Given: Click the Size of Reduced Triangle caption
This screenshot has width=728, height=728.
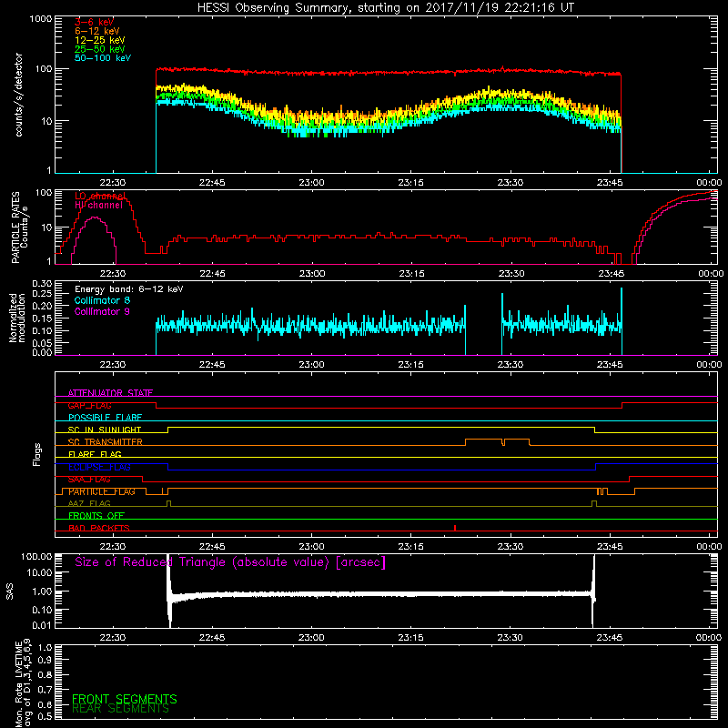Looking at the screenshot, I should (230, 562).
